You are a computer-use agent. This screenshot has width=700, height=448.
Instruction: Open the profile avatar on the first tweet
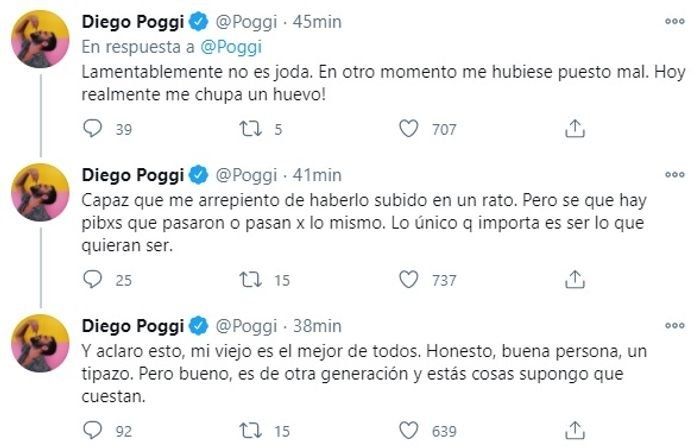point(39,42)
